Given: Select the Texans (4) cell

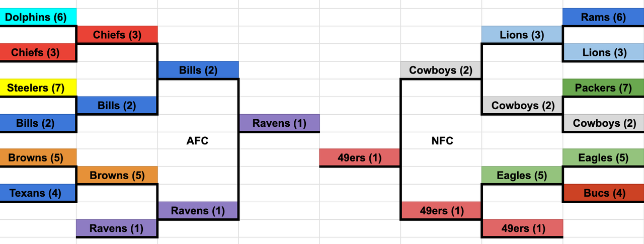Looking at the screenshot, I should pos(38,193).
